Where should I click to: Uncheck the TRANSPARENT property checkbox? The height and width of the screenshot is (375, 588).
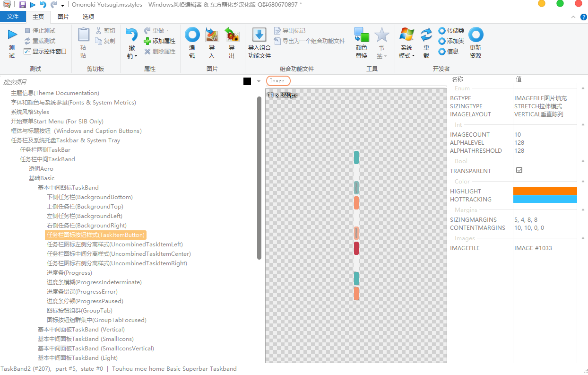(x=519, y=171)
